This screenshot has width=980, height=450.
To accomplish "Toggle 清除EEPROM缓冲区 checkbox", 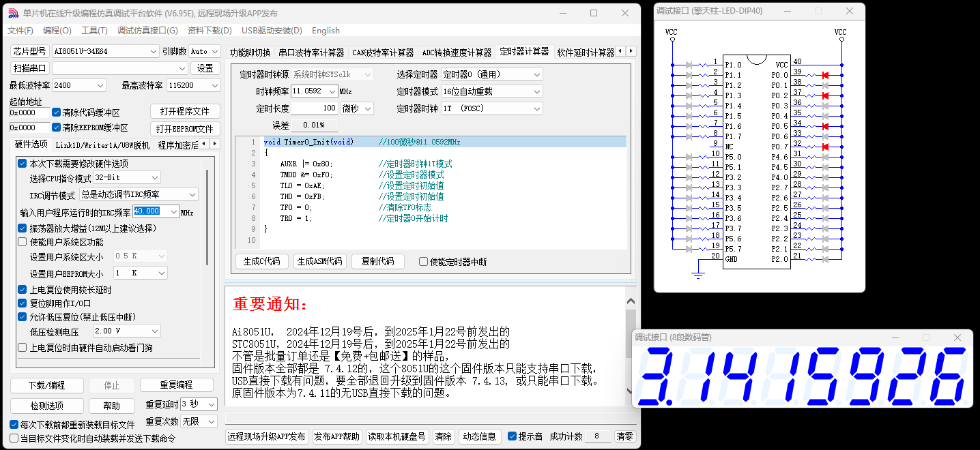I will (57, 127).
